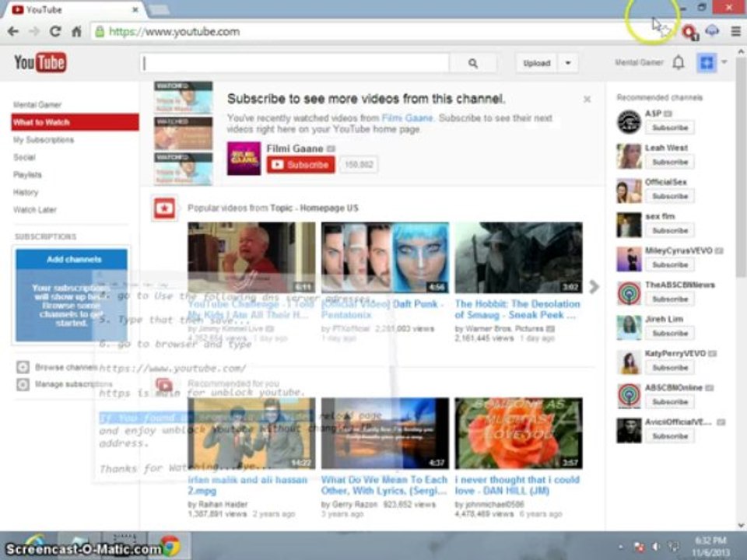Open The Hobbit Desolation of Smaug video thumbnail
The image size is (747, 560).
point(518,257)
